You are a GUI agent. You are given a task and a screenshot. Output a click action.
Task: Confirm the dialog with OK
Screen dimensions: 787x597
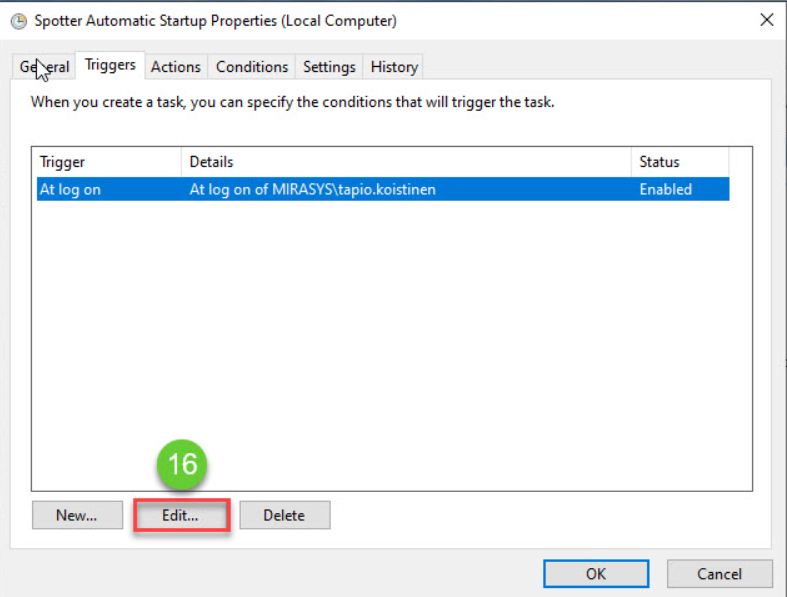[596, 574]
